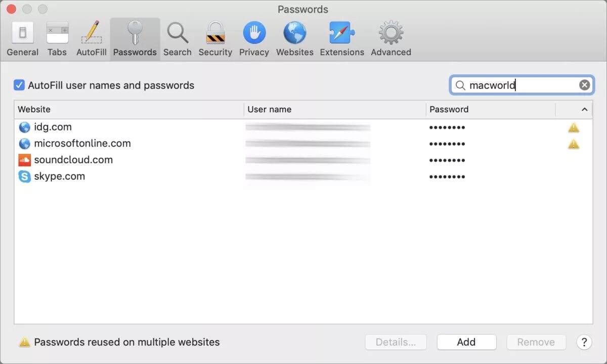
Task: Select the microsoftonline.com row
Action: 303,144
